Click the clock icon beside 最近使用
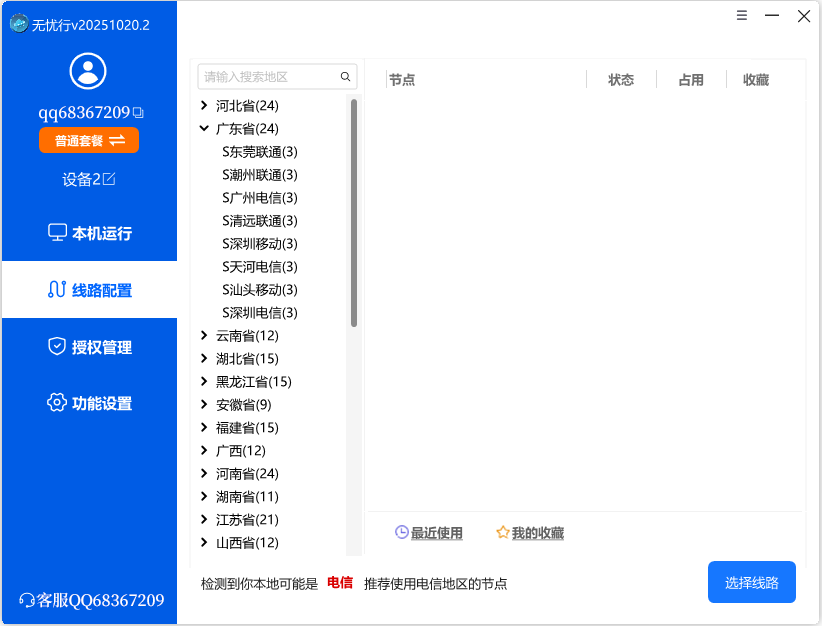 pyautogui.click(x=400, y=533)
